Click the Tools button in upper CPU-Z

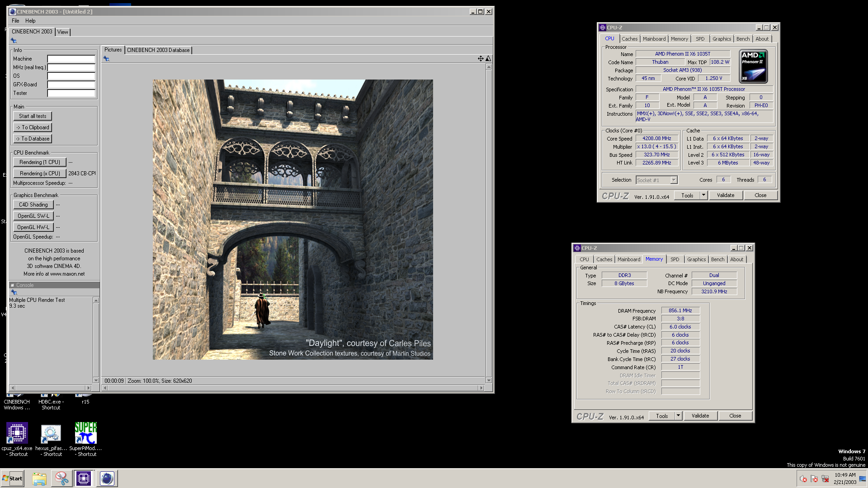687,195
